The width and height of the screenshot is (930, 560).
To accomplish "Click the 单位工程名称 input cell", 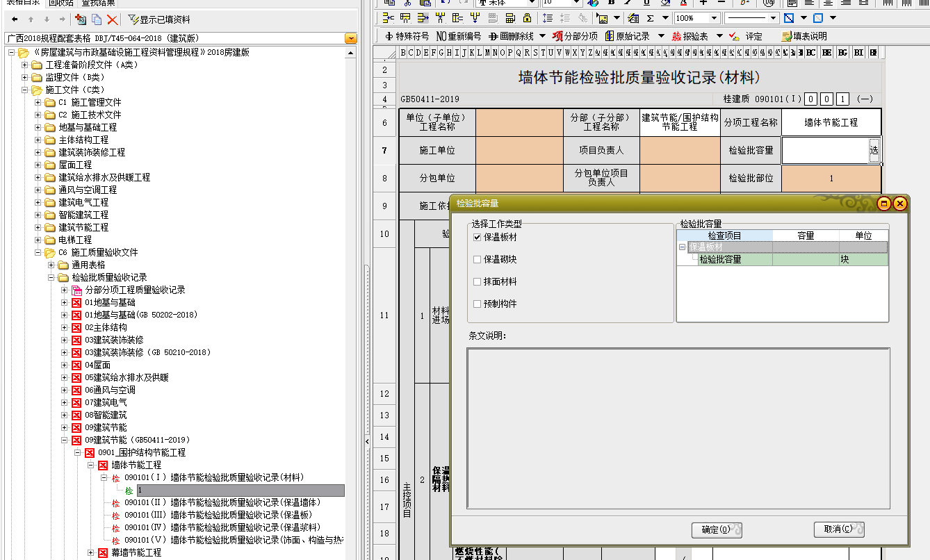I will coord(519,122).
